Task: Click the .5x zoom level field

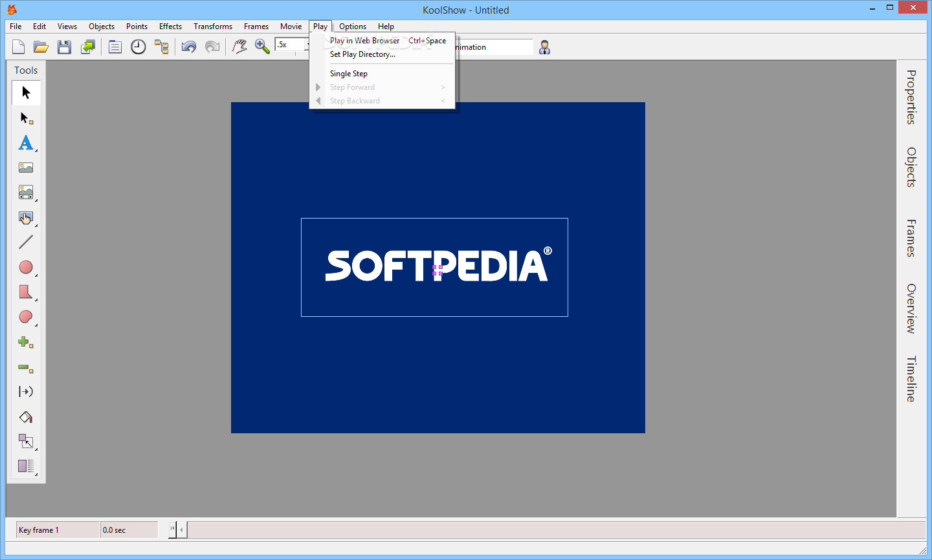Action: tap(289, 45)
